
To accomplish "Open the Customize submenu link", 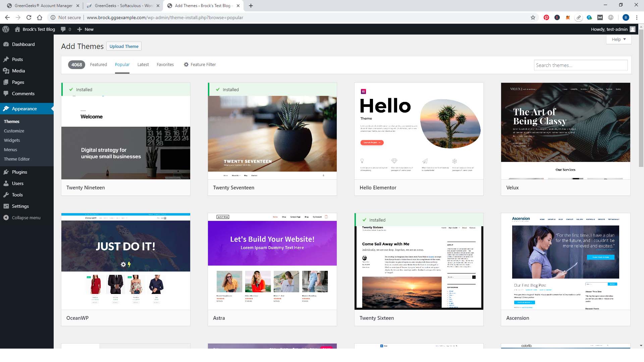I will click(x=14, y=131).
